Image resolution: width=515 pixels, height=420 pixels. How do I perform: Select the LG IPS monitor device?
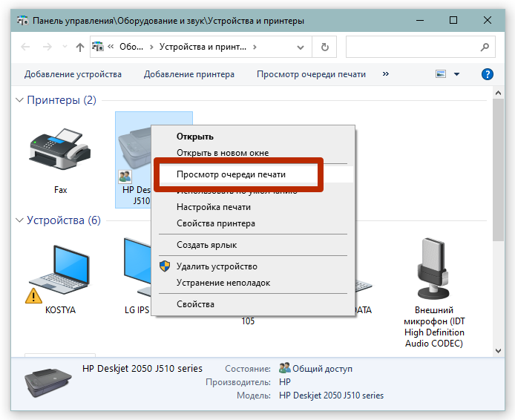click(137, 266)
